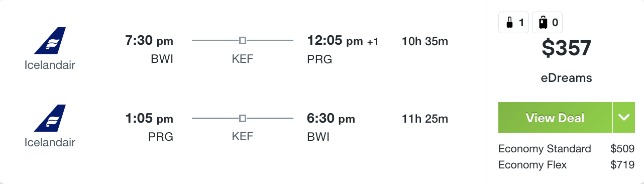Click the 1:05 pm PRG departure time
Screen dimensions: 644x184
[149, 119]
